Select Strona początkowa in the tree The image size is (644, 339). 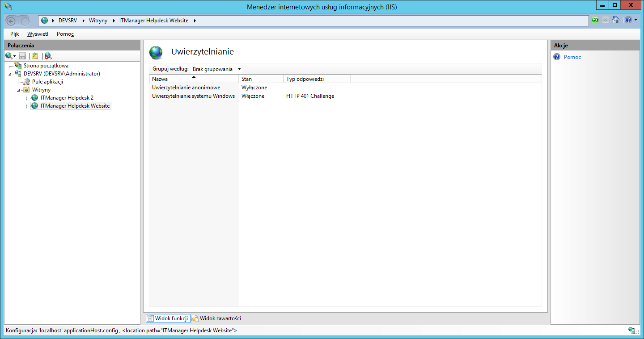click(x=46, y=65)
